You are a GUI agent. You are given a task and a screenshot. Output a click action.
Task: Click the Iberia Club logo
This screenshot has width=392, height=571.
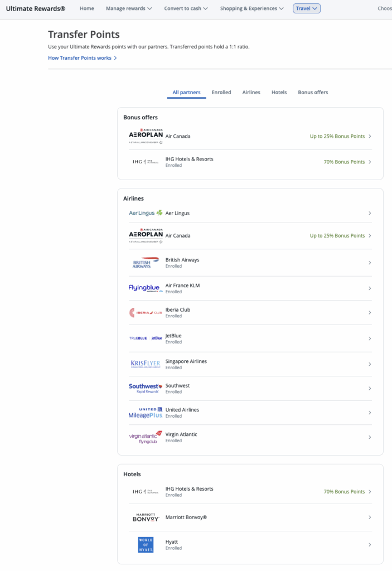pyautogui.click(x=146, y=312)
